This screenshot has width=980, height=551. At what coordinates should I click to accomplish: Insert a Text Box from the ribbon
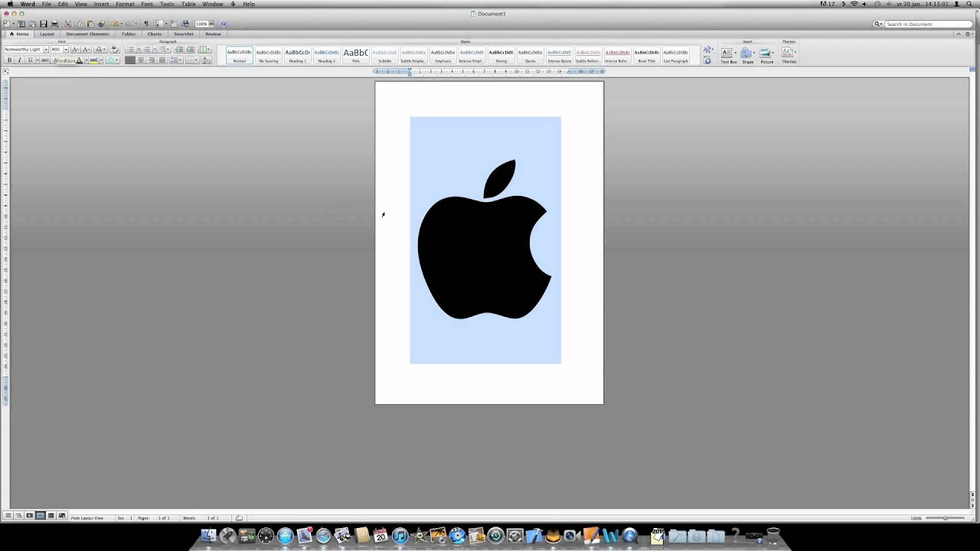727,54
